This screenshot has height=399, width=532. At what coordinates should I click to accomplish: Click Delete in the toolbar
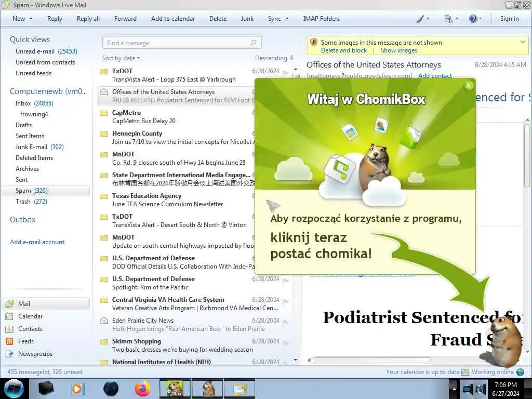(218, 19)
